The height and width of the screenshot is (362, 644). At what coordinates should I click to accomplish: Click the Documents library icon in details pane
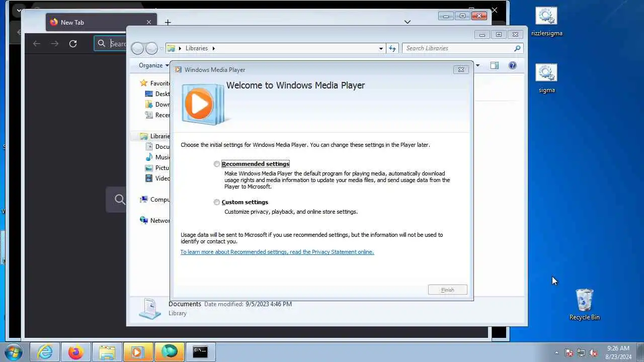(x=150, y=309)
